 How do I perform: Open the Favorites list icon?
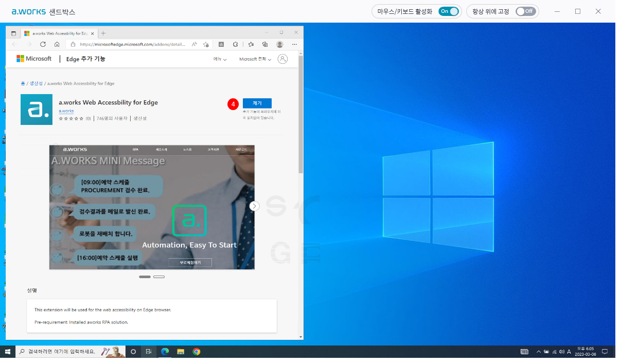click(251, 44)
